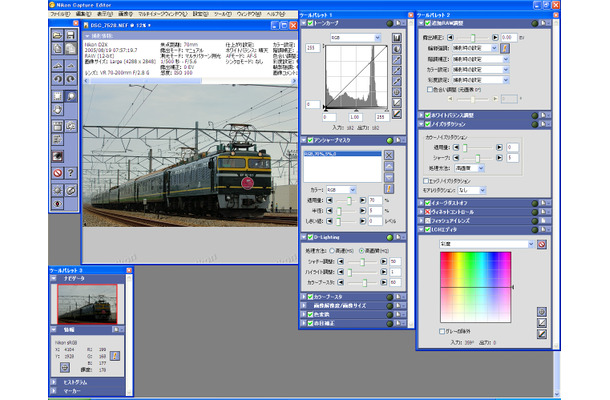
Task: Toggle the アンシャープマスク checkbox
Action: pos(310,140)
